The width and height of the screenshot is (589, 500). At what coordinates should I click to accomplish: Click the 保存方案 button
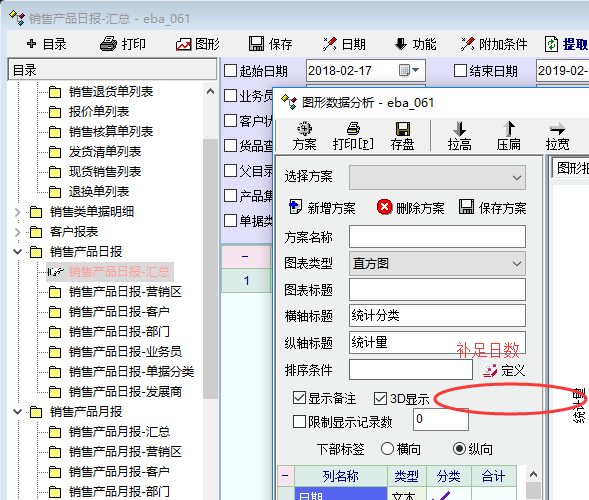492,208
